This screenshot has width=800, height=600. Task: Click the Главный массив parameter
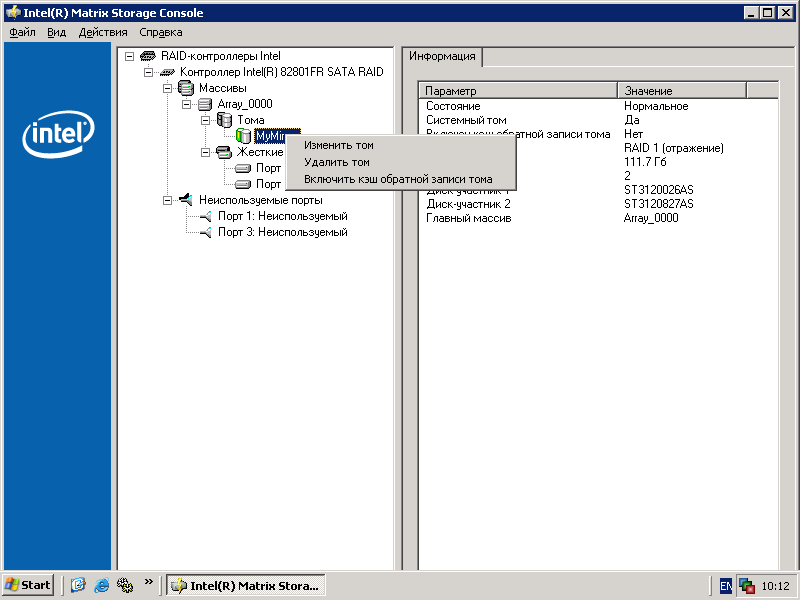pos(468,218)
